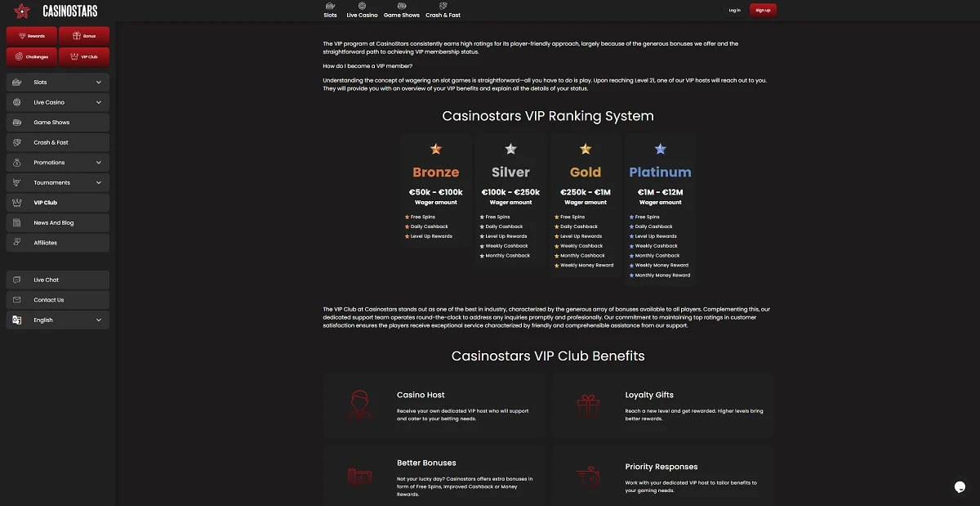This screenshot has height=506, width=980.
Task: Open the Contact Us link
Action: point(57,300)
